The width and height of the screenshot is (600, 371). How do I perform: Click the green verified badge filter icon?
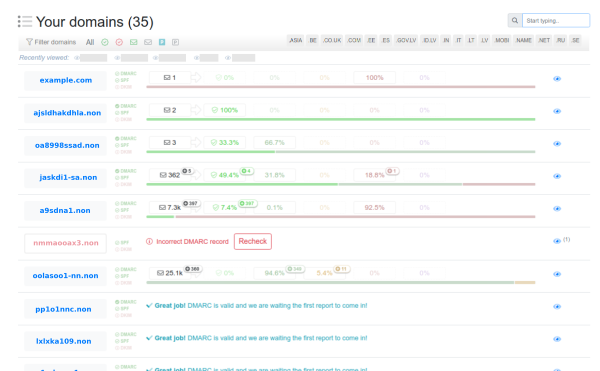point(105,42)
